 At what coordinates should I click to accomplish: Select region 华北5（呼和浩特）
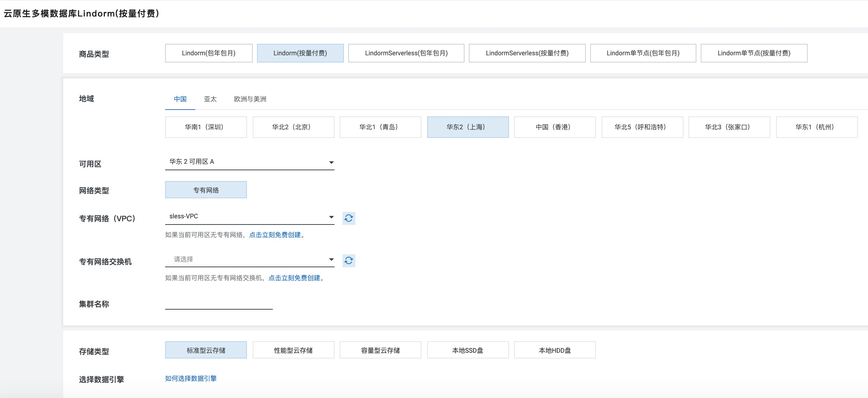(x=642, y=127)
